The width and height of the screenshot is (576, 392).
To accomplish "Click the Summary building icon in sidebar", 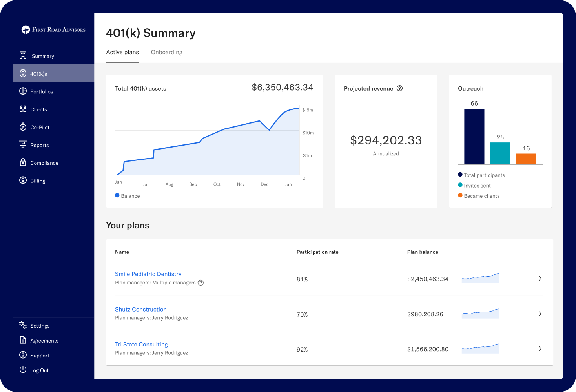I will [23, 55].
